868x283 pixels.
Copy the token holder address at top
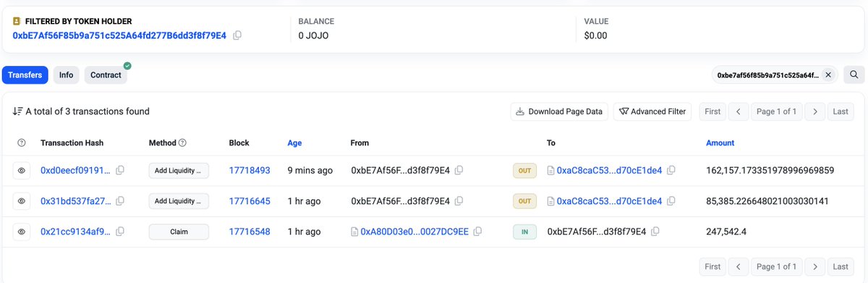[237, 35]
